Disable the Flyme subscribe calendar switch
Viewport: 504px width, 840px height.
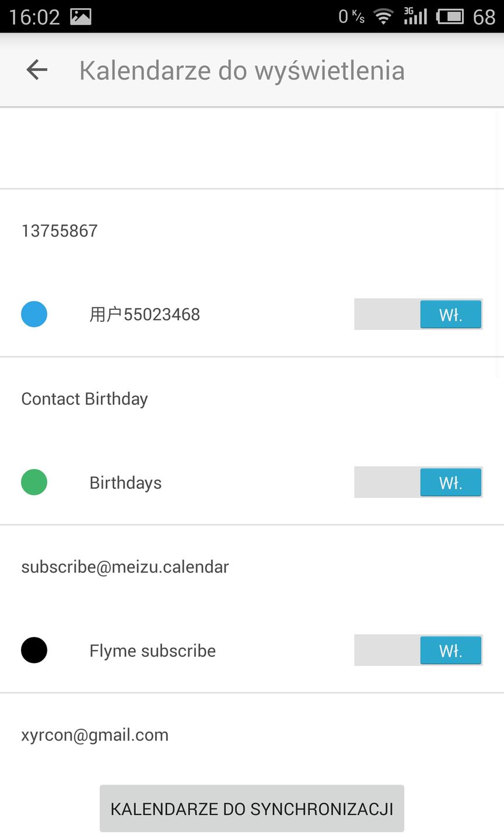[x=418, y=650]
